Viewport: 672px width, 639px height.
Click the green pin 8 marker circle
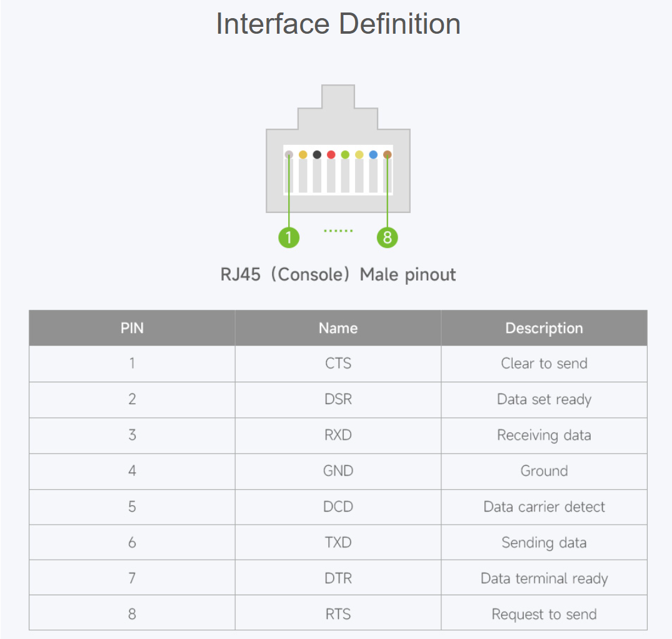tap(388, 237)
